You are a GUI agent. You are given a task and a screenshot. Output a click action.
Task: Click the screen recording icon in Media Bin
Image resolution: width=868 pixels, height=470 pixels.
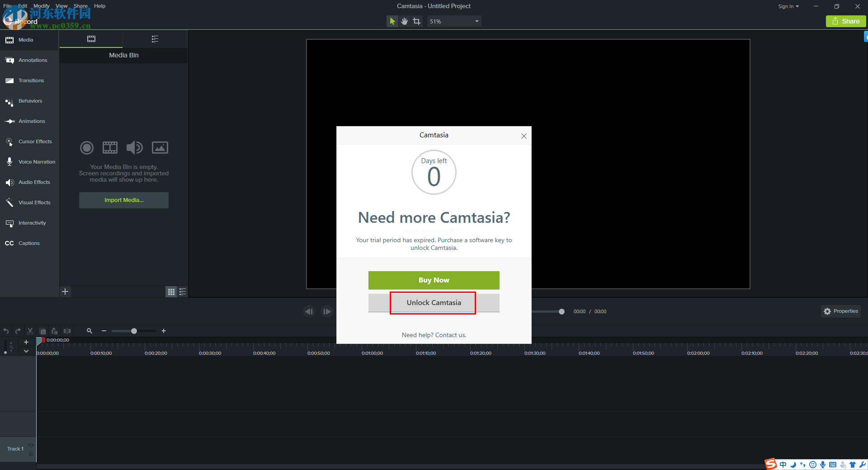(87, 148)
